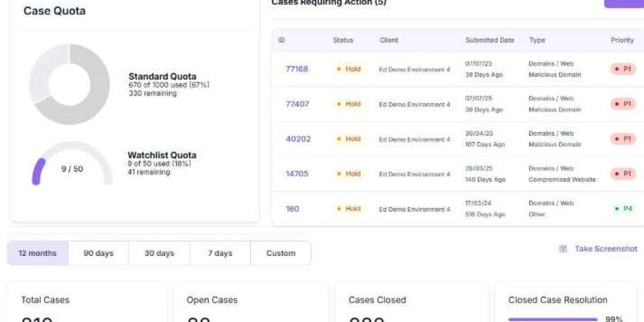Switch to the 90 days tab
644x322 pixels.
98,253
